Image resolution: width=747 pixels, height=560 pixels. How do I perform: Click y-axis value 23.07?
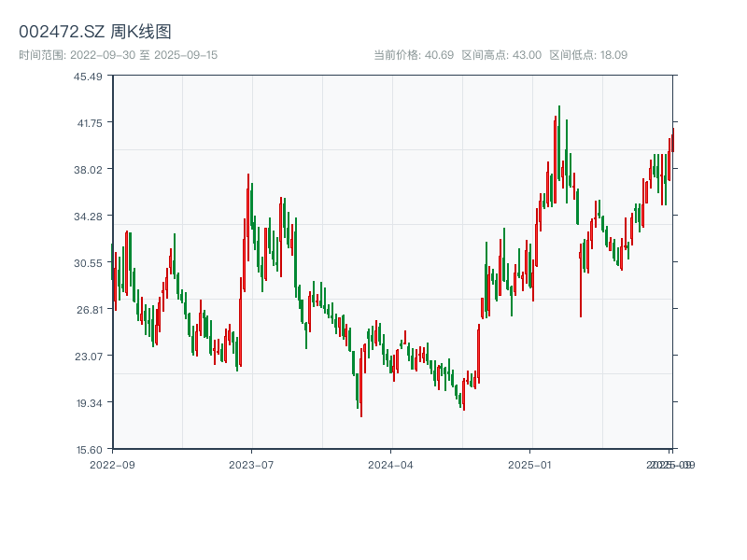89,357
